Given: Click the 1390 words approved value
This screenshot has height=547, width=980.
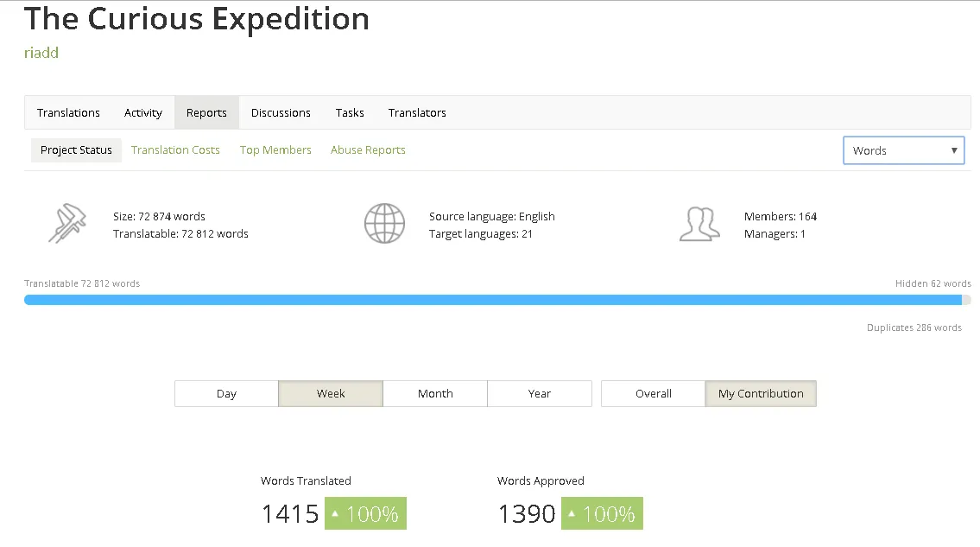Looking at the screenshot, I should coord(527,514).
